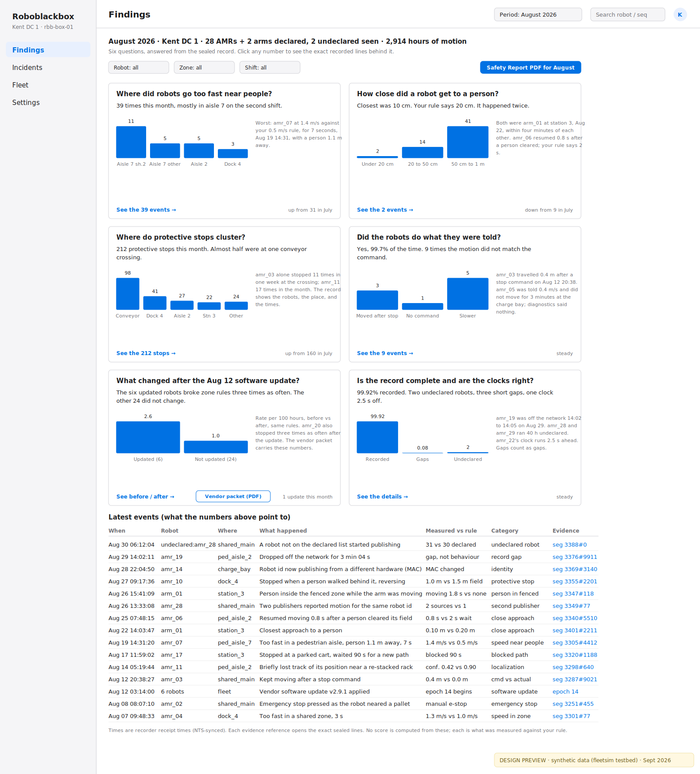The image size is (700, 774).
Task: Follow the See the 39 events link
Action: point(146,210)
